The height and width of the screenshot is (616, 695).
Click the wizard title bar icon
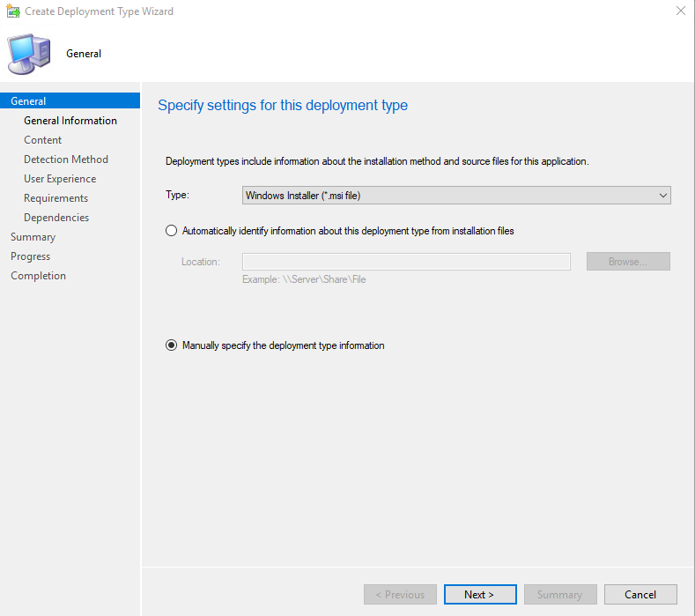(12, 11)
